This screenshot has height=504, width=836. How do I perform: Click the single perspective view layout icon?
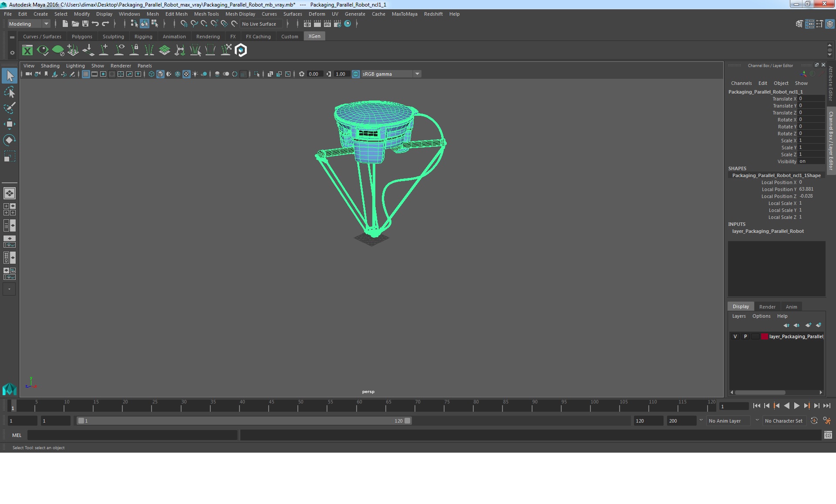click(10, 193)
